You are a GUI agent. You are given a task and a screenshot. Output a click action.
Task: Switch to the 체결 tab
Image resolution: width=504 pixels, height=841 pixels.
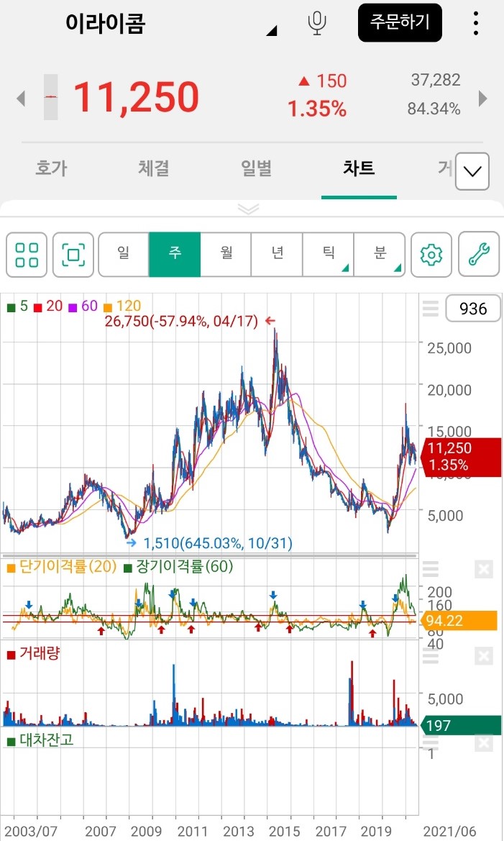(154, 168)
